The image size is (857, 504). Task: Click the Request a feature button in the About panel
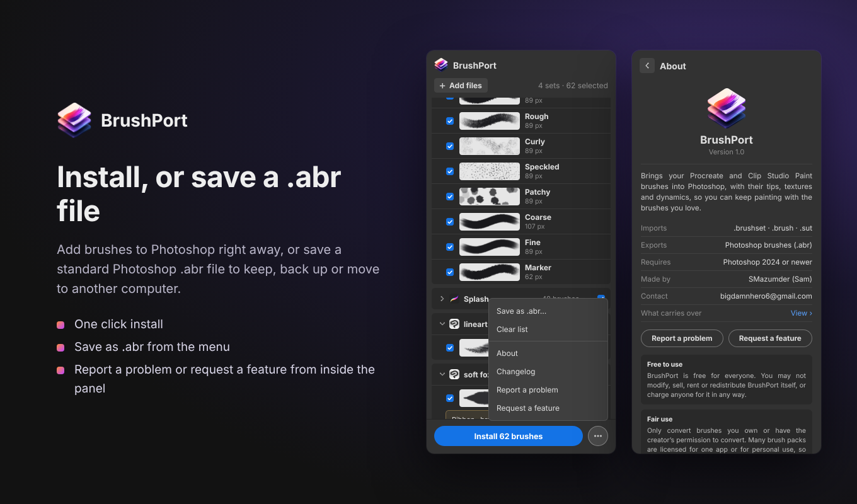point(770,338)
